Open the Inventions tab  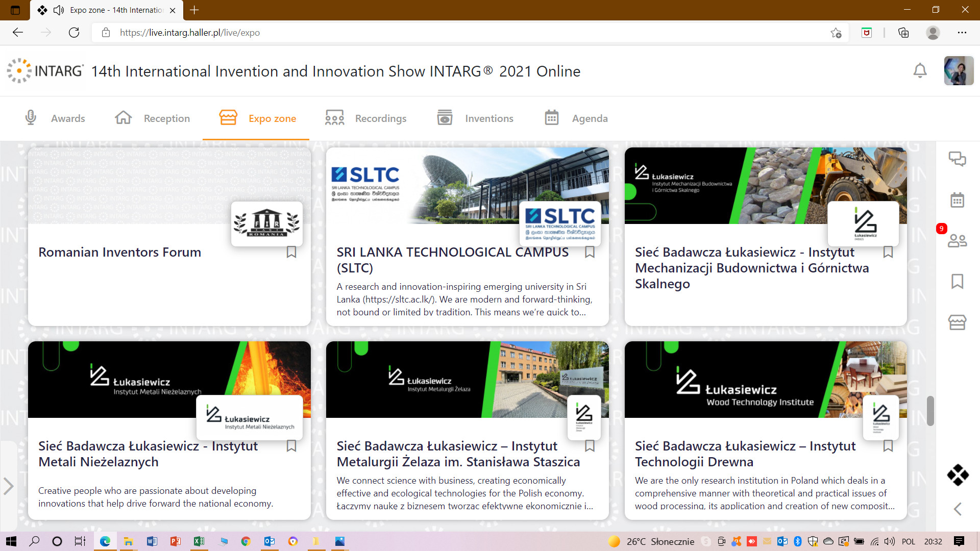475,118
